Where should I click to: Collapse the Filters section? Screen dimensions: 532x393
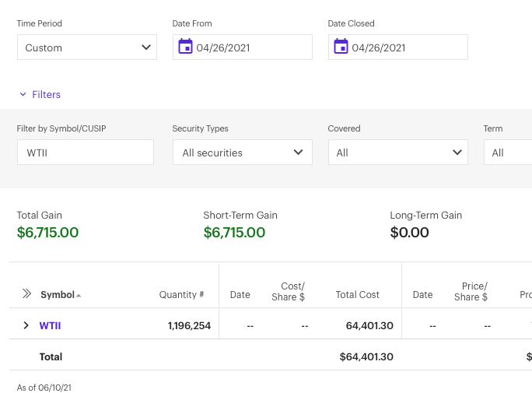(x=40, y=94)
